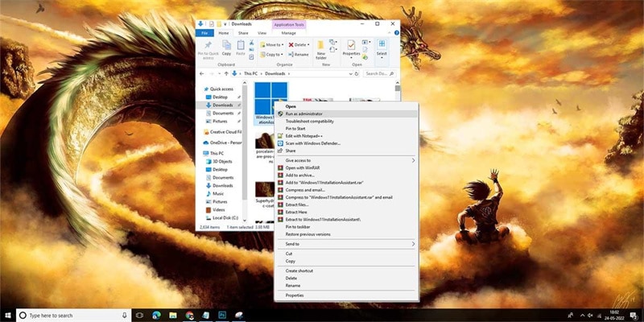
Task: Select the porcelain image thumbnail
Action: pos(265,140)
